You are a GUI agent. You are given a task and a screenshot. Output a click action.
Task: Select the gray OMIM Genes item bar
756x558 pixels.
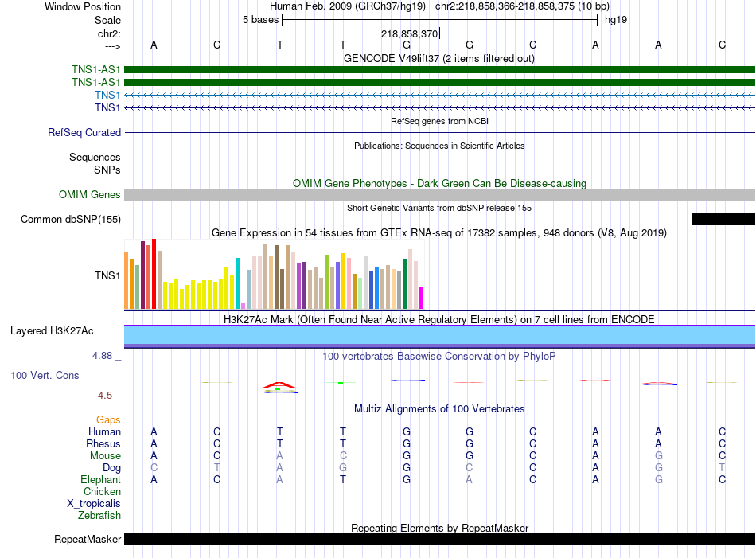[x=439, y=194]
